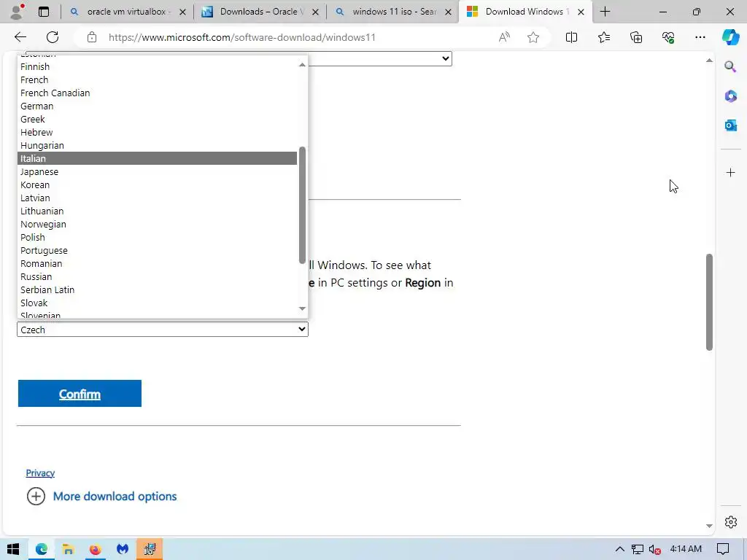This screenshot has height=560, width=747.
Task: Click the language list scroll-up arrow
Action: click(x=302, y=64)
